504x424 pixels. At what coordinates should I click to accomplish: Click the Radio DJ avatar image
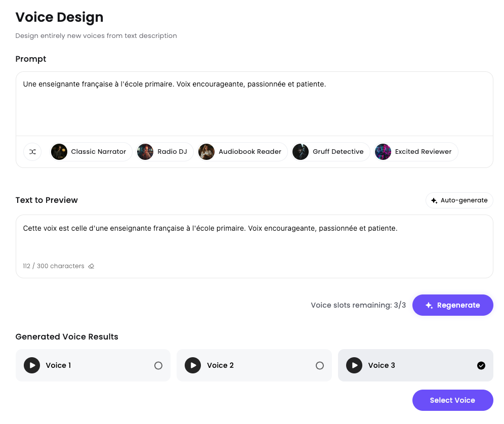pyautogui.click(x=145, y=152)
